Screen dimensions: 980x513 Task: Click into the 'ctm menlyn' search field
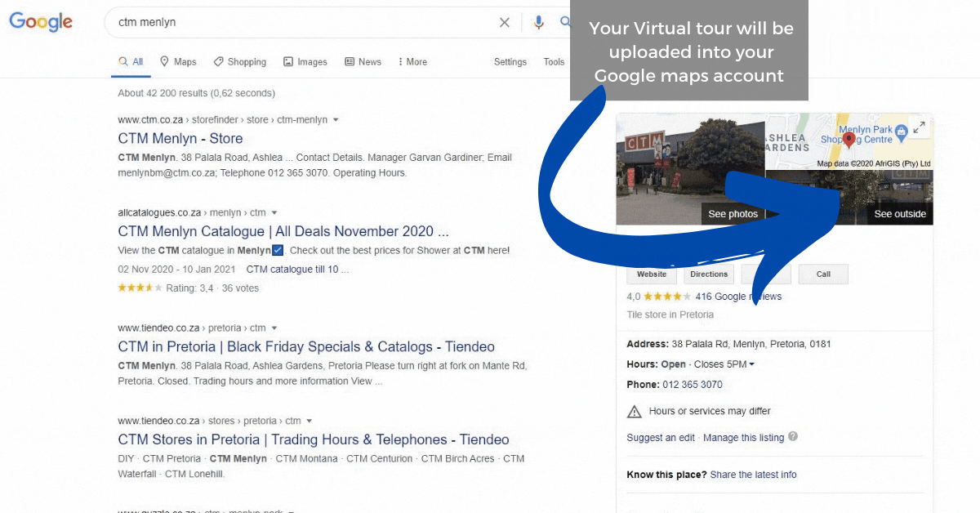click(302, 23)
